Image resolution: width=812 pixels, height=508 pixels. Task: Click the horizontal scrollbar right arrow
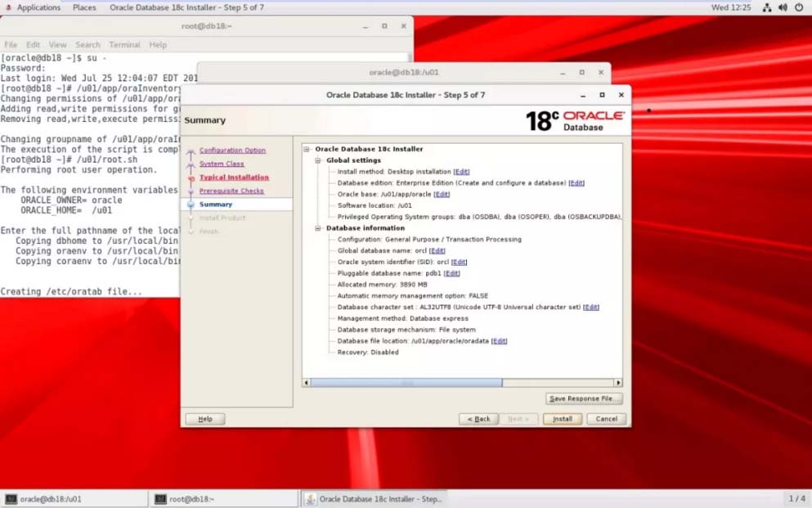tap(618, 382)
